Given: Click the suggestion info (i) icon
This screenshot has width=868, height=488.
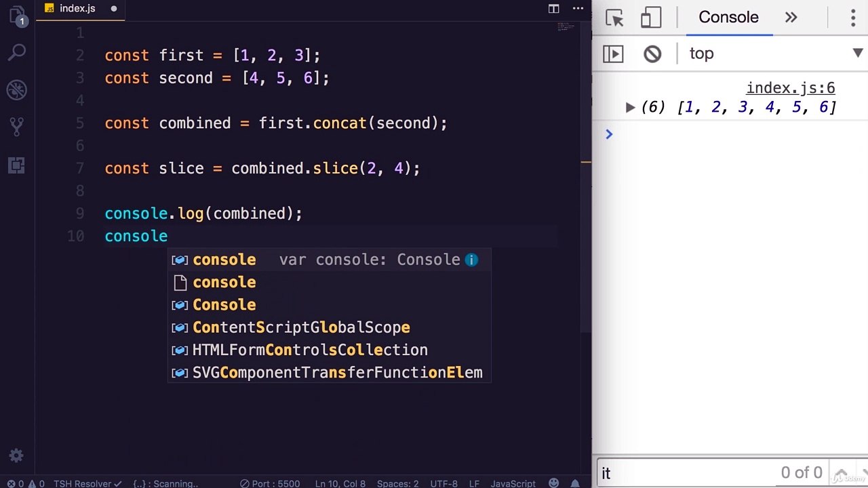Looking at the screenshot, I should coord(471,260).
